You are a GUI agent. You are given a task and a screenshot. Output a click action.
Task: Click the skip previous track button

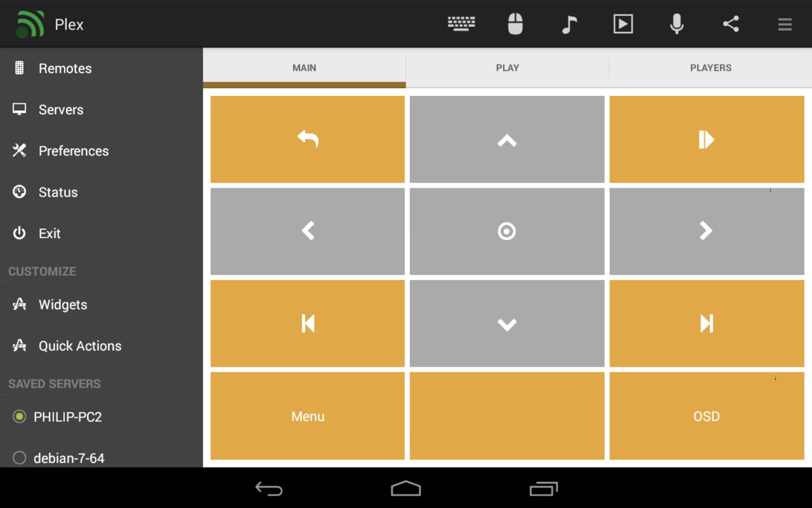tap(307, 324)
